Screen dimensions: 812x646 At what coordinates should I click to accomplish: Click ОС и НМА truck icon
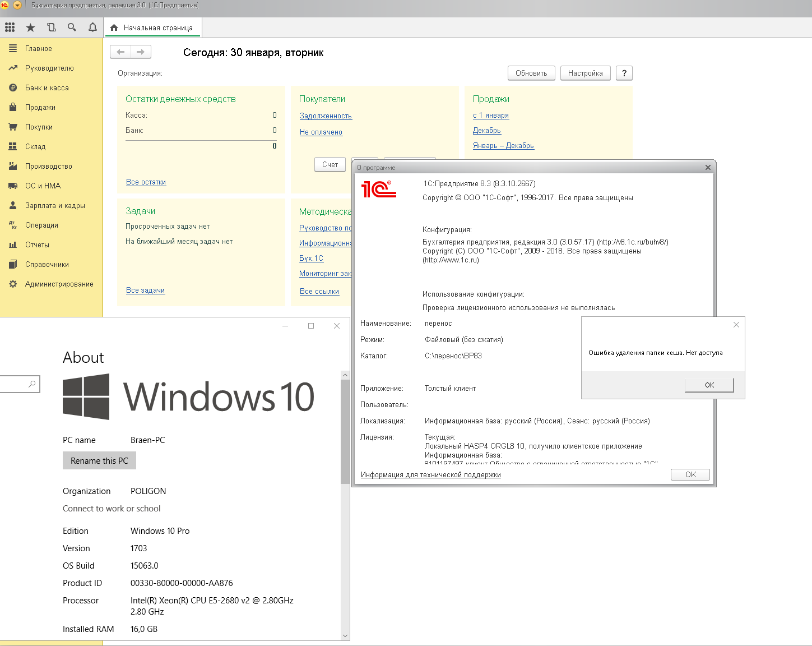coord(13,186)
